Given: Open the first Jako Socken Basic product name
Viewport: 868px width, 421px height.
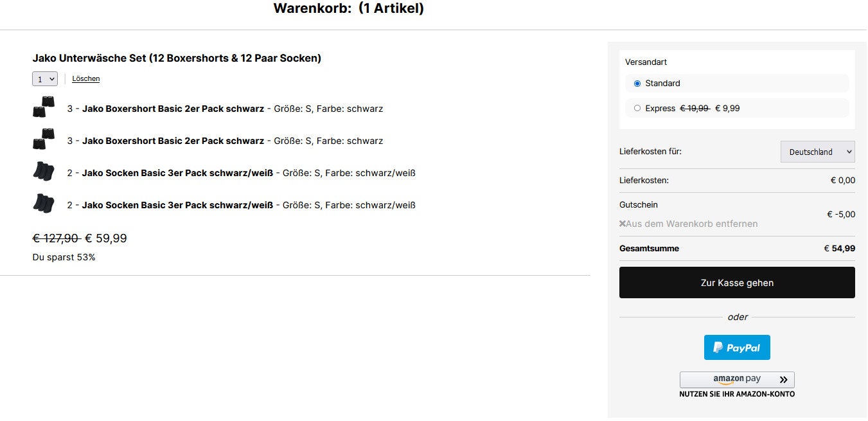Looking at the screenshot, I should (x=177, y=173).
